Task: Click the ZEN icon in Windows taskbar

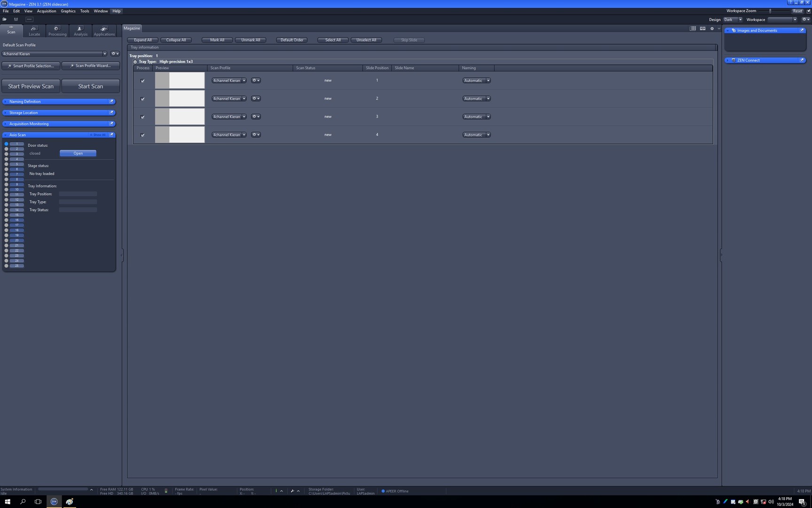Action: click(54, 501)
